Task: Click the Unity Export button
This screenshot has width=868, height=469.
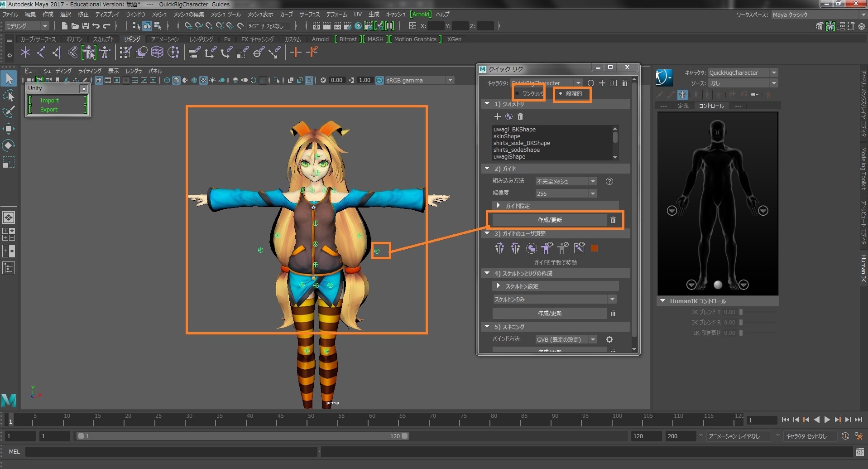Action: [x=49, y=109]
